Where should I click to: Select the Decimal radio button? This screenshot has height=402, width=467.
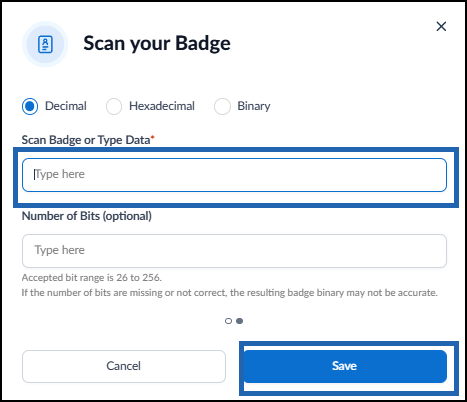(30, 106)
